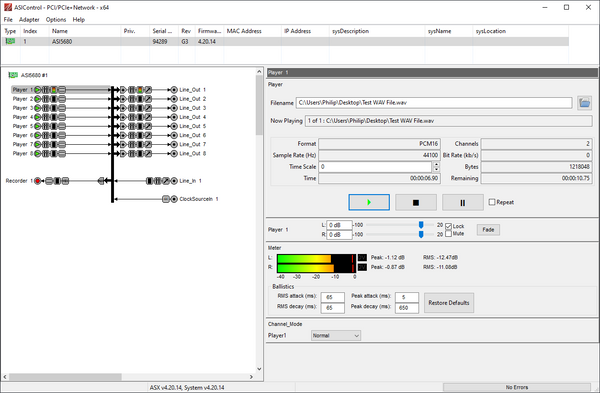Click the Peak decay (ms) field
The width and height of the screenshot is (600, 393).
point(407,308)
